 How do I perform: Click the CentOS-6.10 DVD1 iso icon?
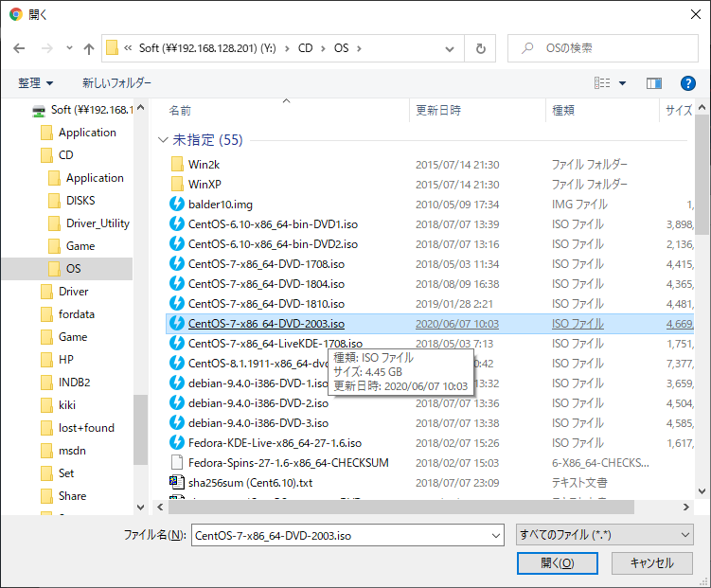pyautogui.click(x=177, y=224)
